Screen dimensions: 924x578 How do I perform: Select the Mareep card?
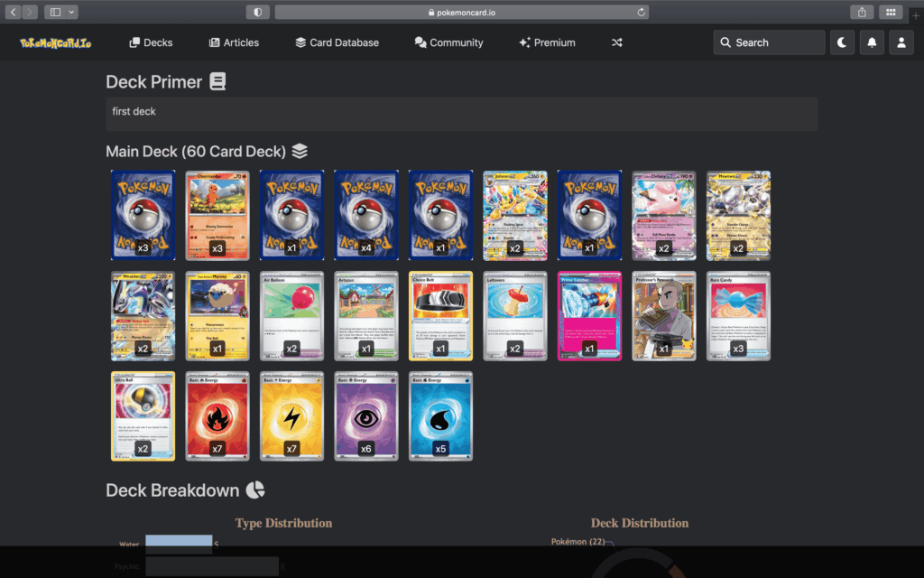[217, 315]
